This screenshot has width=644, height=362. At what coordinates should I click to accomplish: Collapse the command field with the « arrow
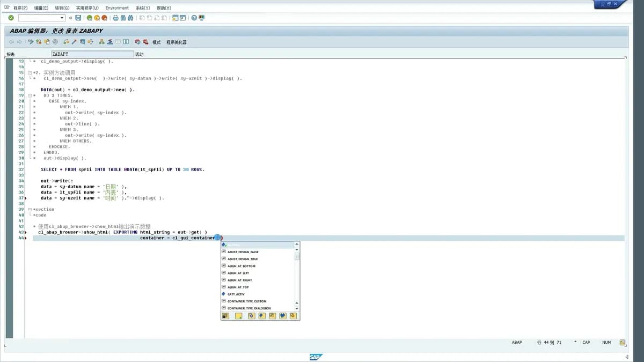(x=70, y=18)
